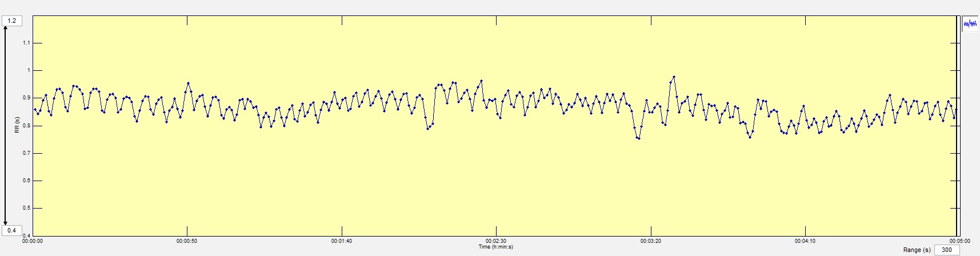Pick the 00:03:20 time tick label
The height and width of the screenshot is (256, 980).
(651, 241)
